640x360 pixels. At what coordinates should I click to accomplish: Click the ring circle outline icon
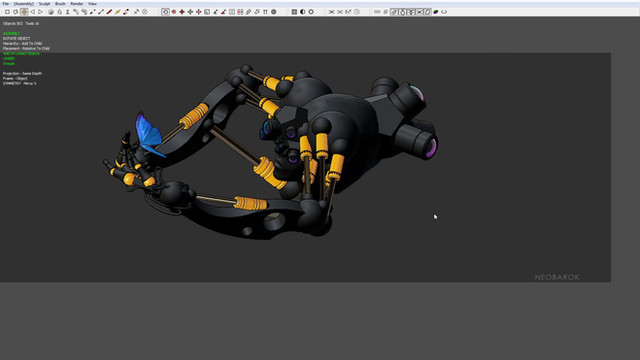coord(311,12)
